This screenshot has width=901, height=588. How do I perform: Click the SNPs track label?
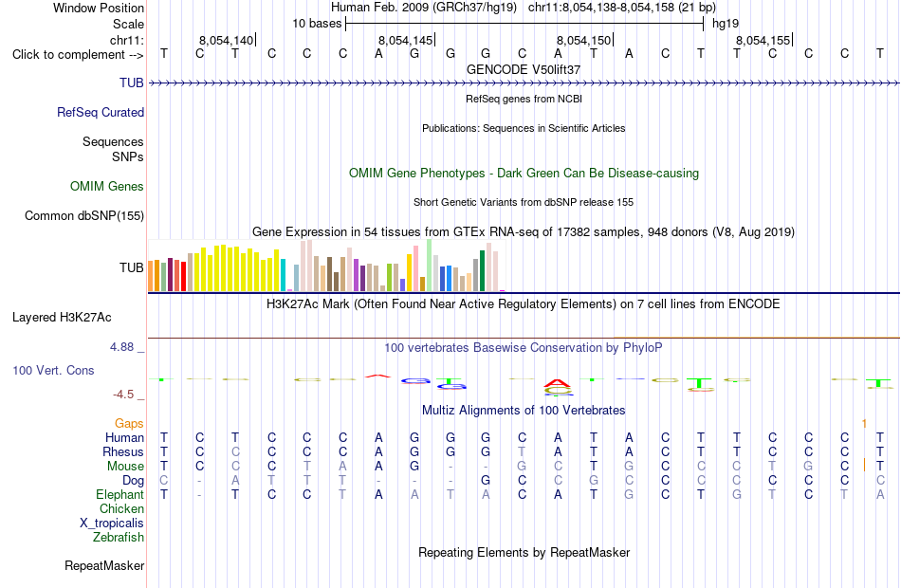pyautogui.click(x=128, y=156)
